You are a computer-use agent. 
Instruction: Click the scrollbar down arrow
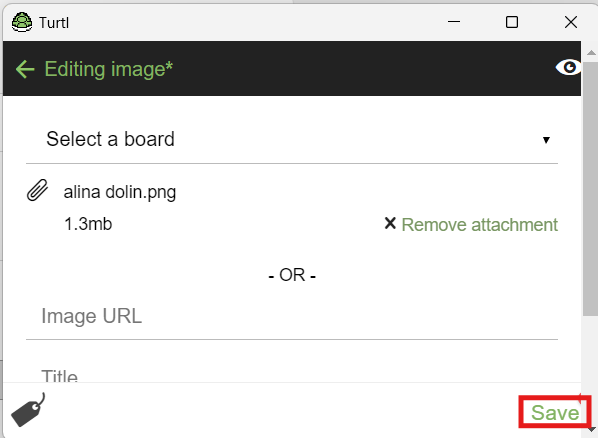(591, 430)
